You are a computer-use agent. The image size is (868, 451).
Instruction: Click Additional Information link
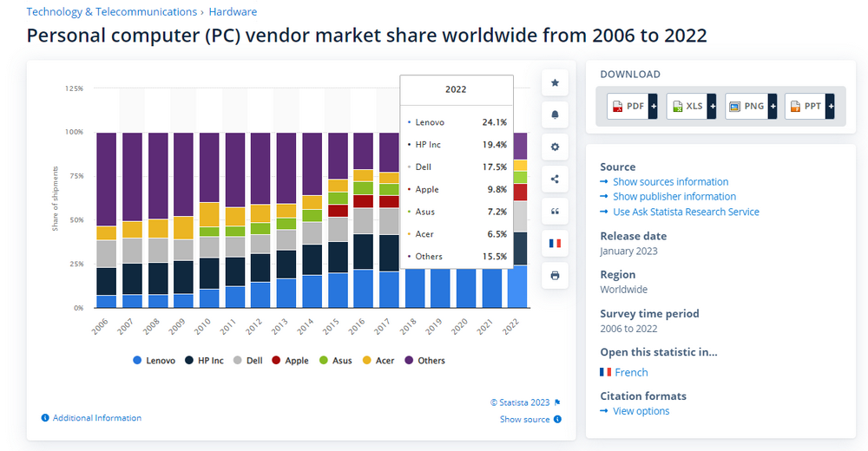pyautogui.click(x=97, y=418)
